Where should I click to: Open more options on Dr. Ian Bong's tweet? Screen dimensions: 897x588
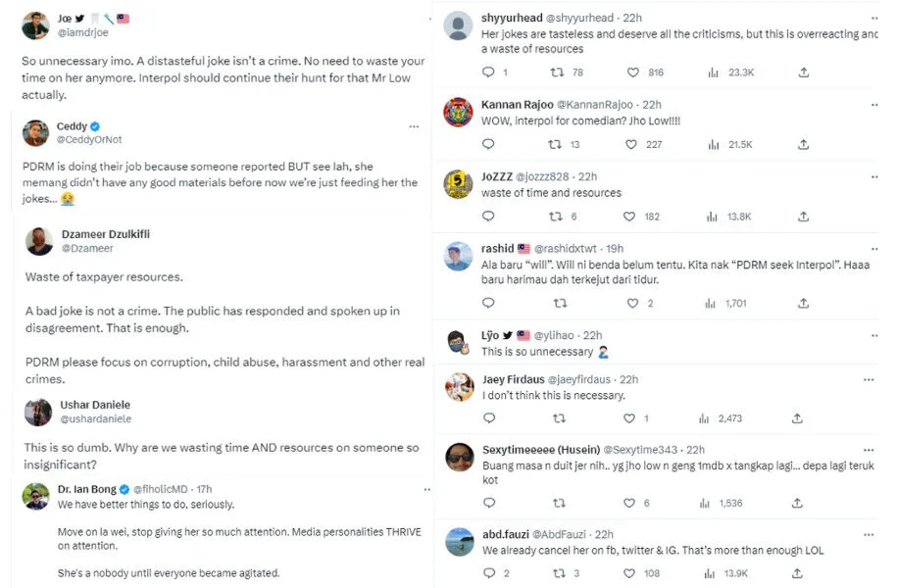414,489
